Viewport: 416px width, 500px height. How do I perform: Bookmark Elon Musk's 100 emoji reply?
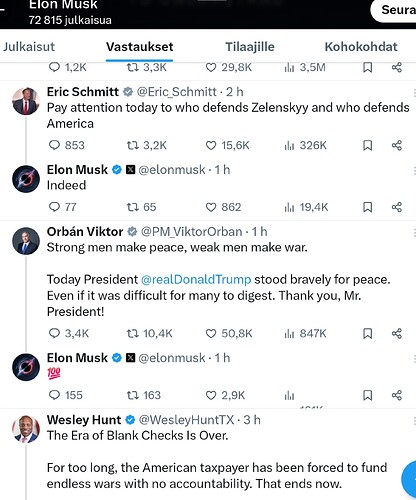point(367,395)
